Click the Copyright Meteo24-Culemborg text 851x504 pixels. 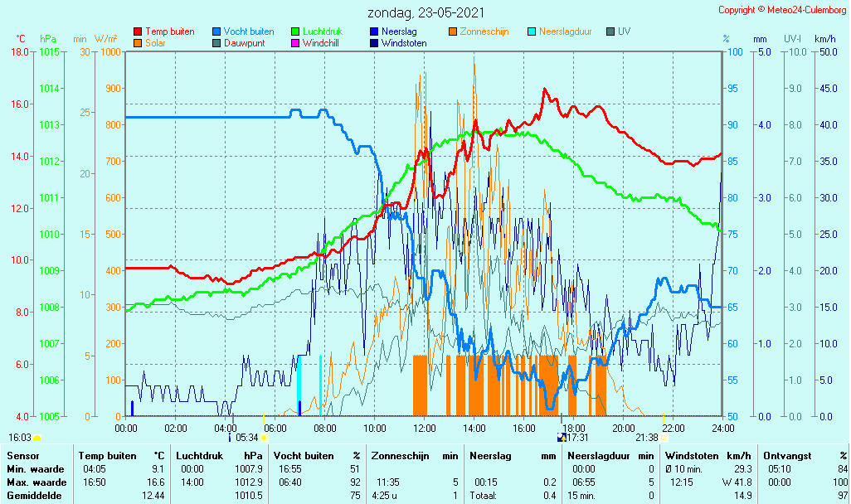pyautogui.click(x=782, y=10)
